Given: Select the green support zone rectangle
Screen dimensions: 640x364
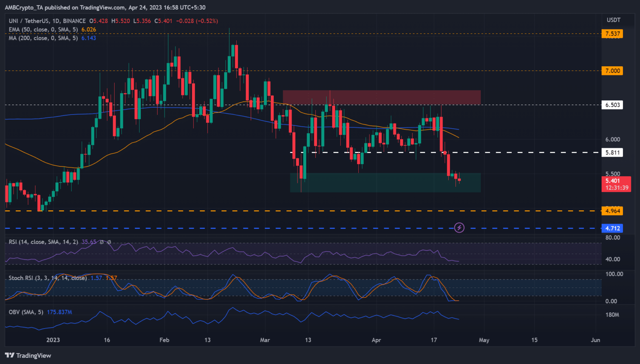Looking at the screenshot, I should click(385, 183).
